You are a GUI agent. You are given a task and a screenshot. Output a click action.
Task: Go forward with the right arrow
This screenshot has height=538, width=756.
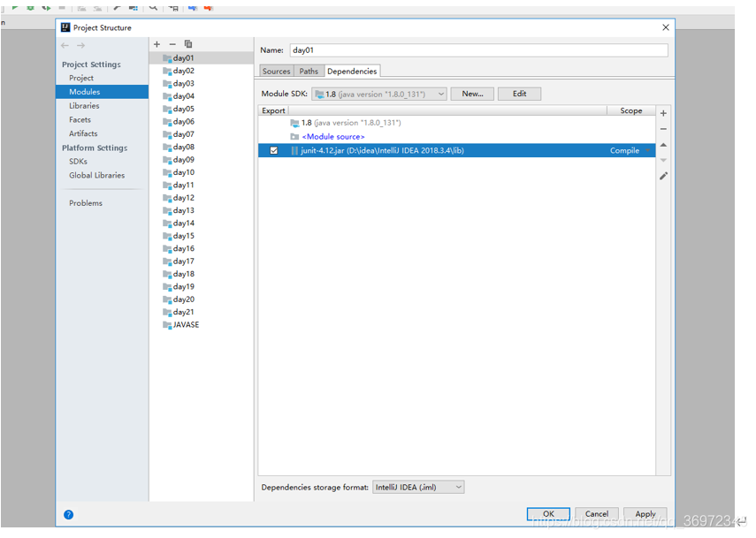click(x=81, y=45)
